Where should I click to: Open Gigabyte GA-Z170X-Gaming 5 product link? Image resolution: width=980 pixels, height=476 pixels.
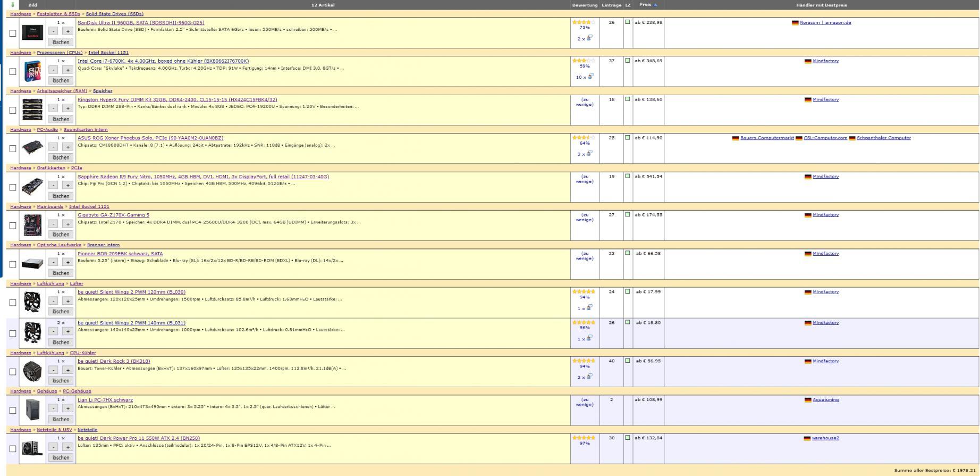click(x=113, y=215)
